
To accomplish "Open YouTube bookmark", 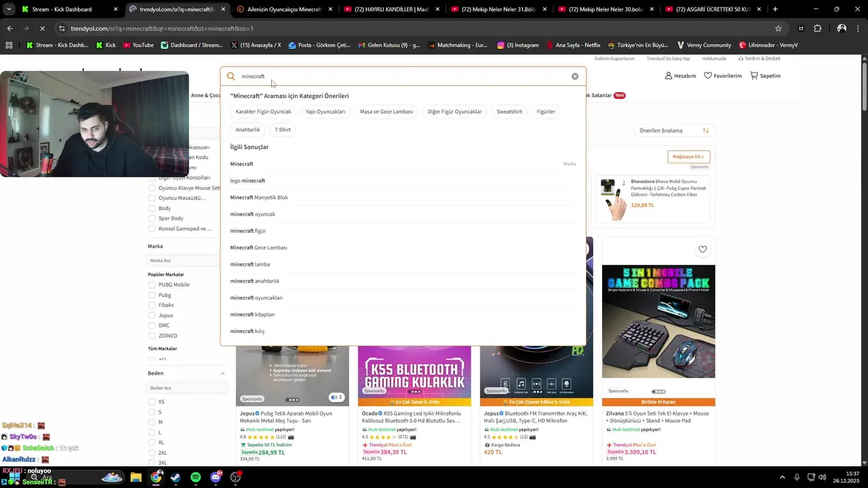I will 138,45.
